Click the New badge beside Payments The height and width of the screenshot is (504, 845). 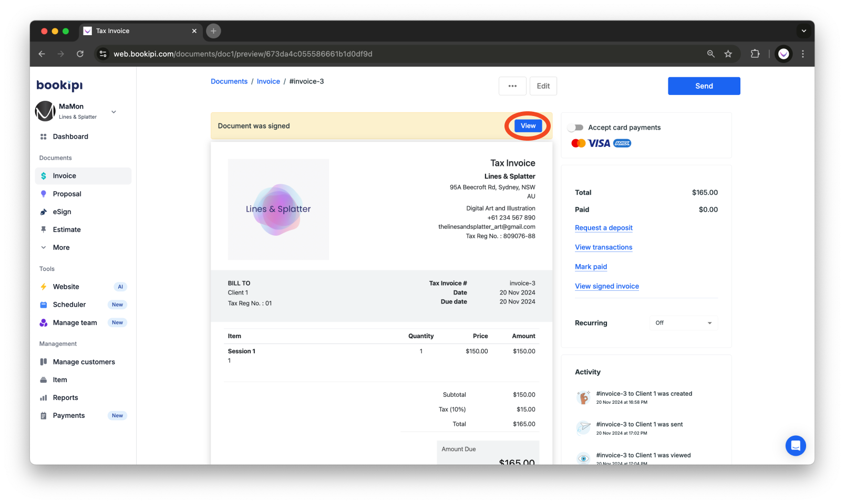(117, 415)
